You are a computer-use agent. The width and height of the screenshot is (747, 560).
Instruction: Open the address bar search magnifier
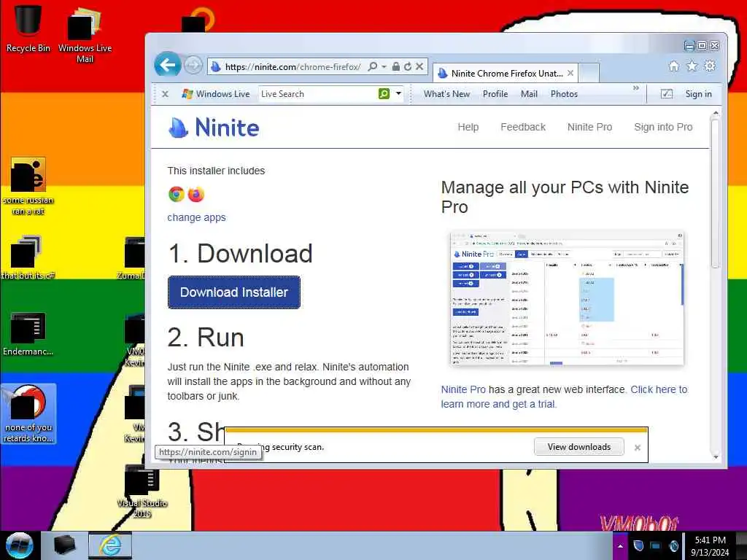(373, 66)
